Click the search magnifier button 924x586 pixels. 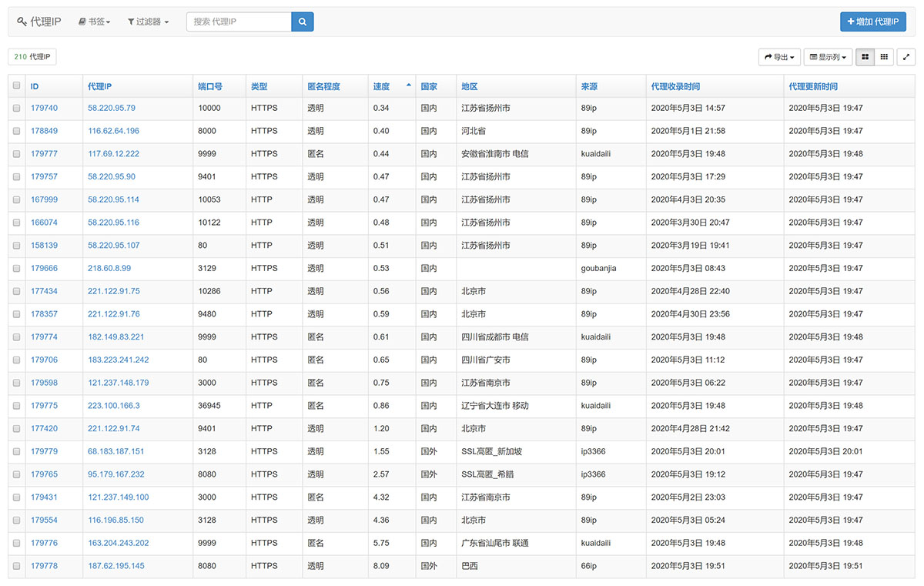tap(303, 22)
